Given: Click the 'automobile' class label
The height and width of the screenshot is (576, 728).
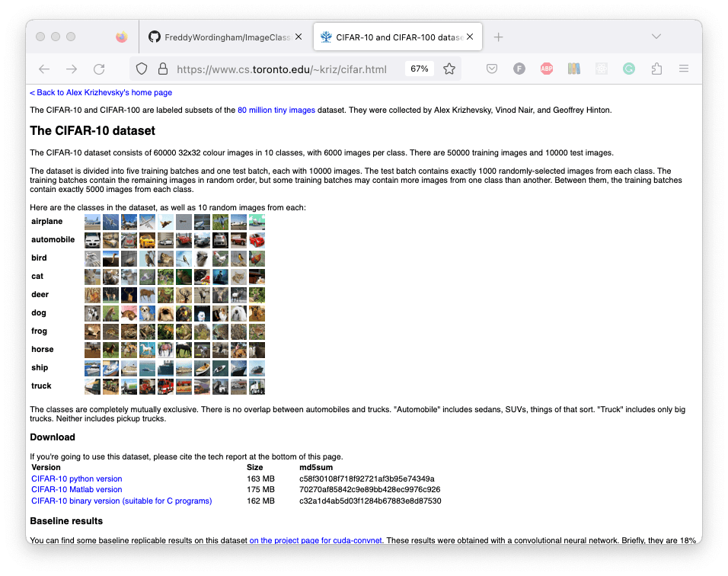Looking at the screenshot, I should coord(53,240).
